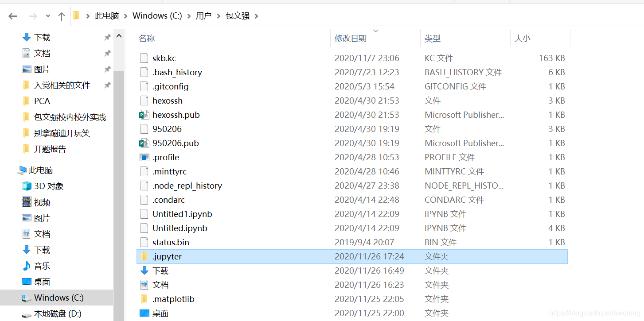Select the .minttyrc file
Image resolution: width=644 pixels, height=321 pixels.
[x=170, y=171]
